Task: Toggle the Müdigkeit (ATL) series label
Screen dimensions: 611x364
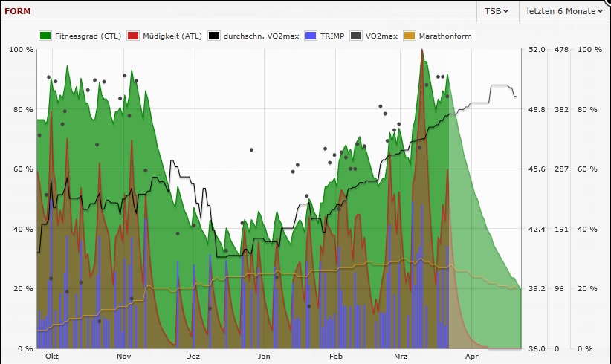Action: click(x=170, y=36)
